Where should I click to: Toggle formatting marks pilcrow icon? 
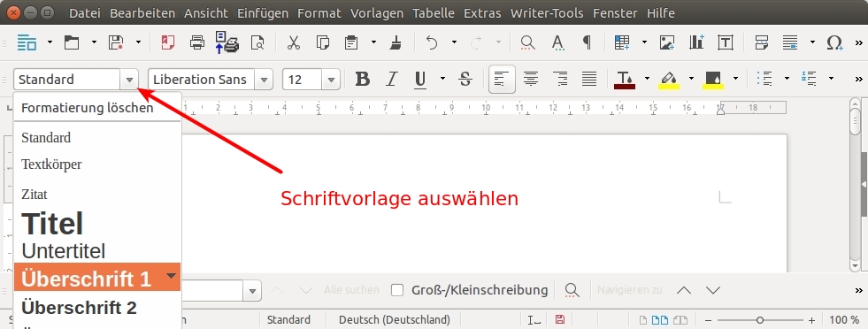click(587, 42)
